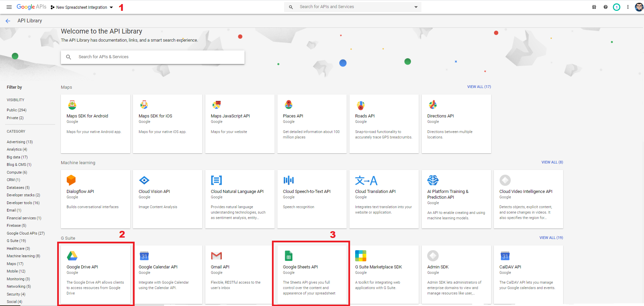
Task: Open the Maps JavaScript API icon
Action: click(x=216, y=105)
